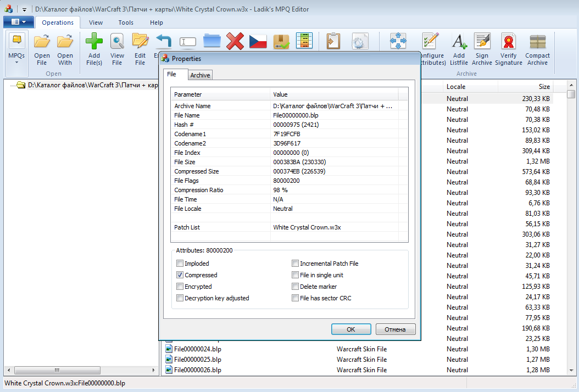The height and width of the screenshot is (392, 579).
Task: Click the blue curved arrow extract icon
Action: pyautogui.click(x=164, y=41)
